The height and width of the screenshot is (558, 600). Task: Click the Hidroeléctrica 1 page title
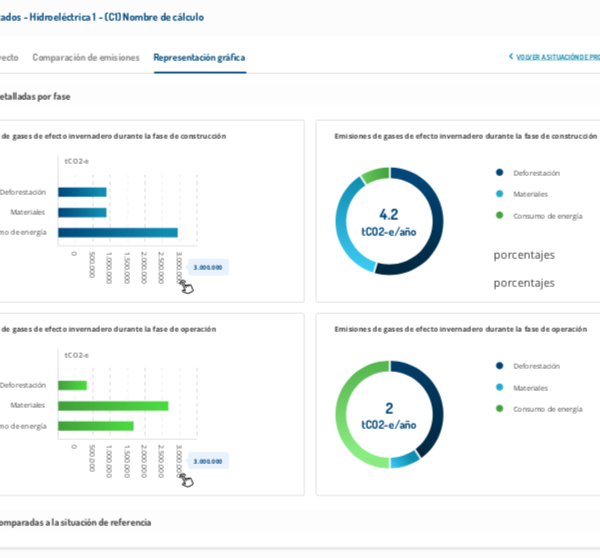(x=102, y=17)
